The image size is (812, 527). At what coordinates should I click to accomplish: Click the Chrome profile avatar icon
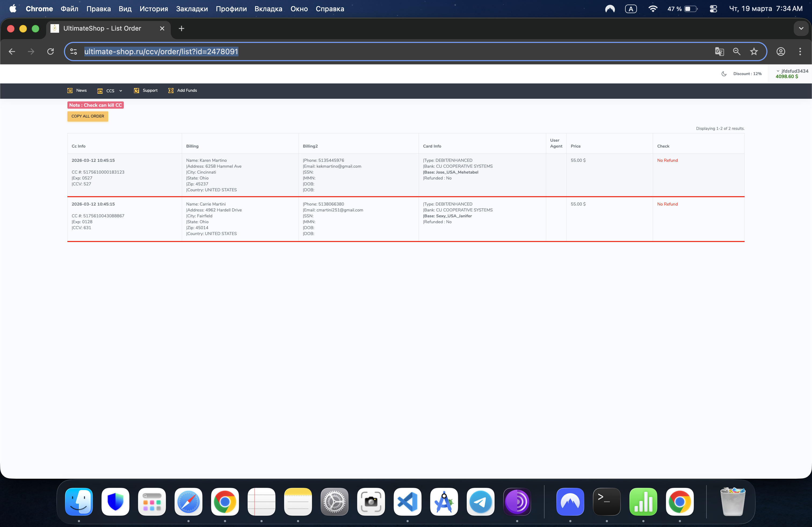[x=781, y=52]
